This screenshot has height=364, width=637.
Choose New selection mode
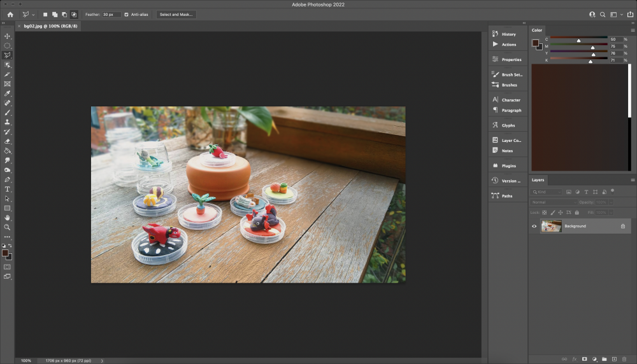click(45, 15)
